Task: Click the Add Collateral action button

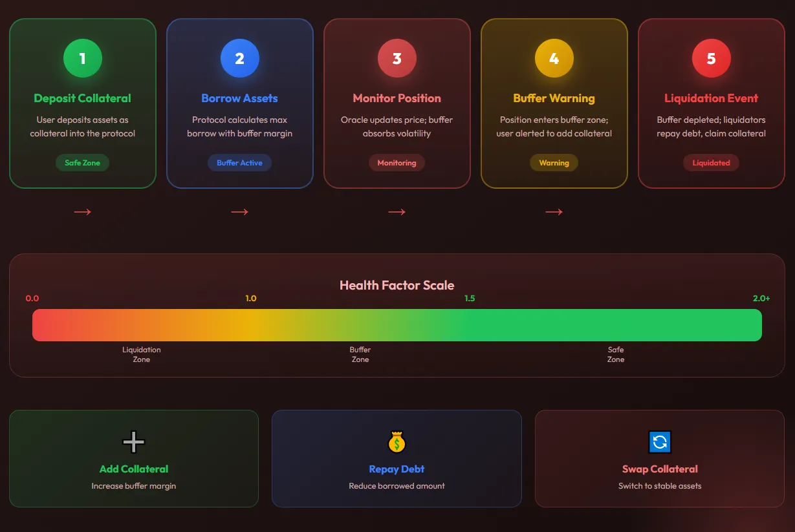Action: point(134,458)
